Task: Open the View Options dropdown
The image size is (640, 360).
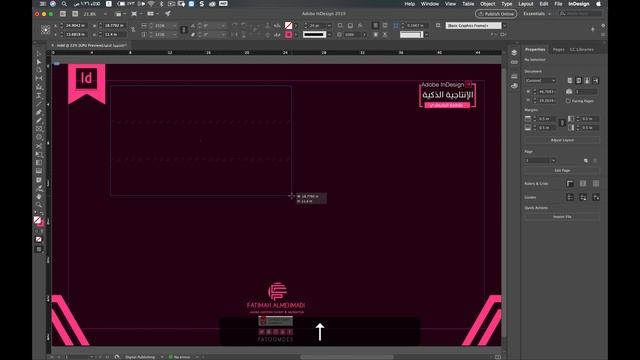Action: (x=120, y=13)
